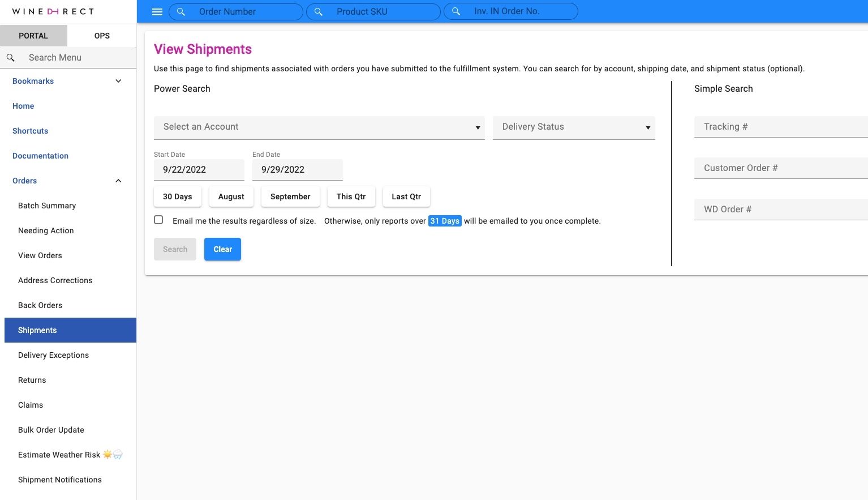Click the blue Clear button
The image size is (868, 500).
(x=222, y=249)
